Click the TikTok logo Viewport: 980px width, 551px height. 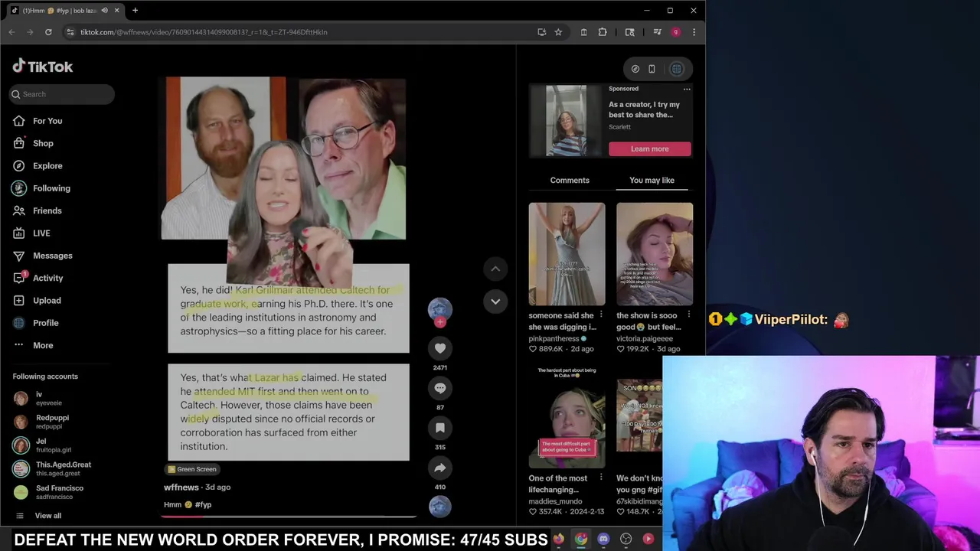pyautogui.click(x=43, y=67)
